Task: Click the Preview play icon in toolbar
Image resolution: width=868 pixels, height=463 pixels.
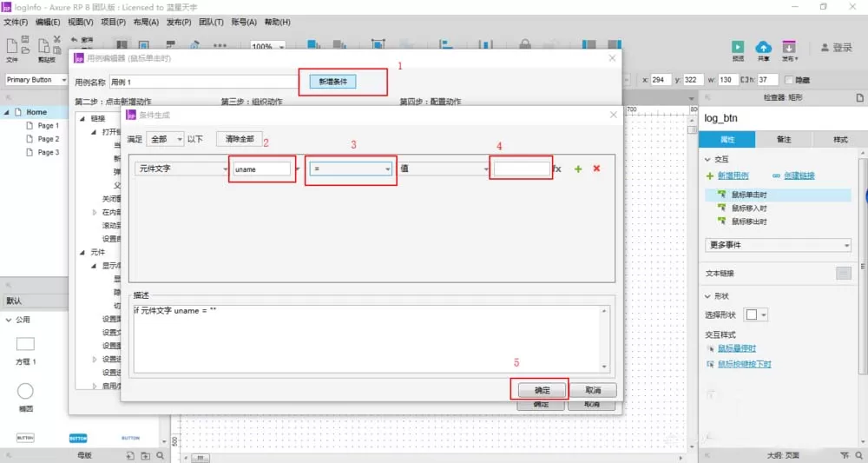Action: pos(738,47)
